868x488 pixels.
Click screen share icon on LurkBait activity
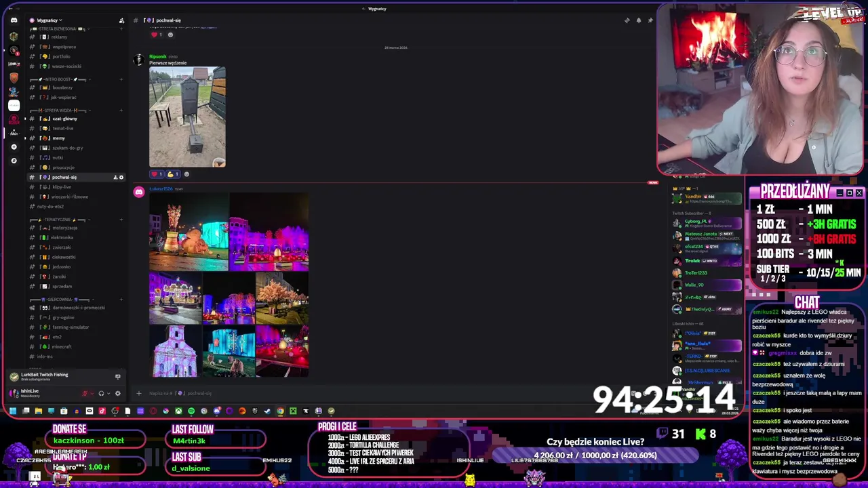117,376
